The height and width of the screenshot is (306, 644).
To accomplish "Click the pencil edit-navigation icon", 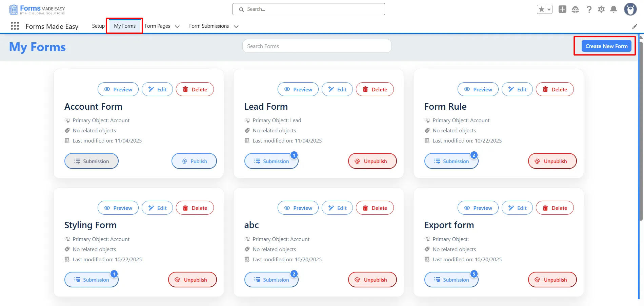I will pos(635,26).
